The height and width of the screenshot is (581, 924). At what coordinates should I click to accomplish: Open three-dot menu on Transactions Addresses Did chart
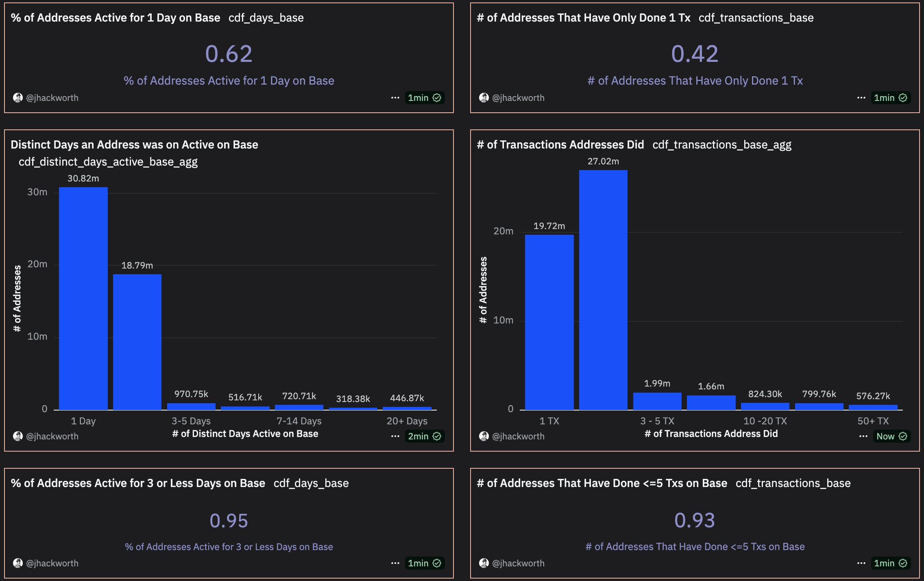click(863, 436)
